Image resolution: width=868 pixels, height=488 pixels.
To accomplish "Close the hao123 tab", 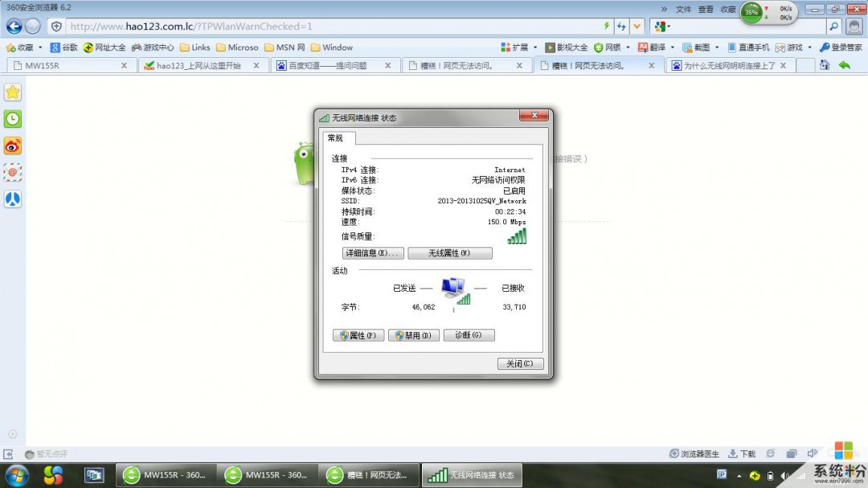I will [x=256, y=65].
